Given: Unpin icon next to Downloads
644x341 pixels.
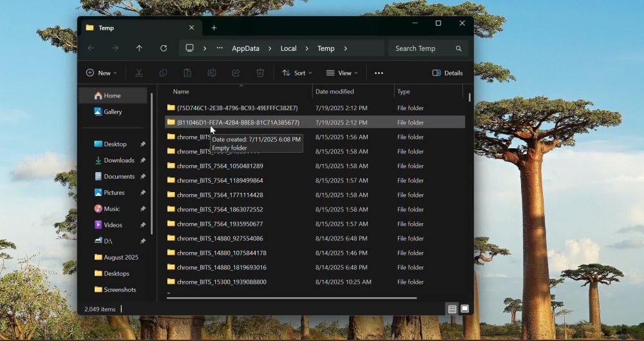Looking at the screenshot, I should click(x=142, y=160).
